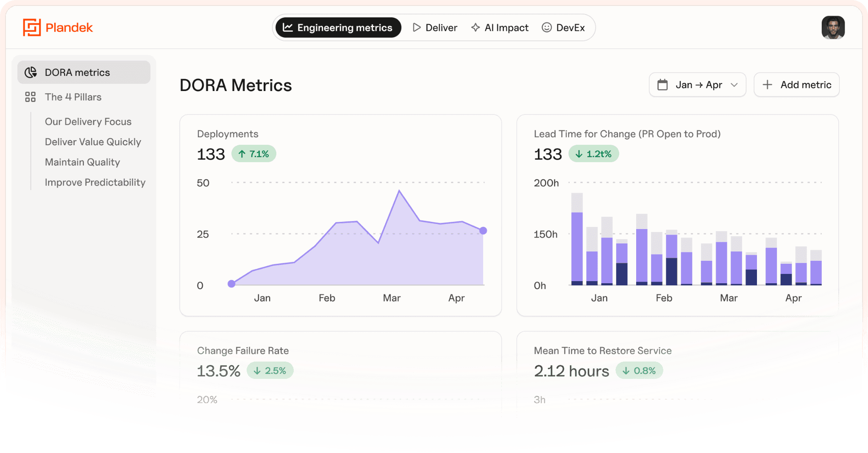Image resolution: width=868 pixels, height=453 pixels.
Task: Click the Lead Time for Change title
Action: 627,134
